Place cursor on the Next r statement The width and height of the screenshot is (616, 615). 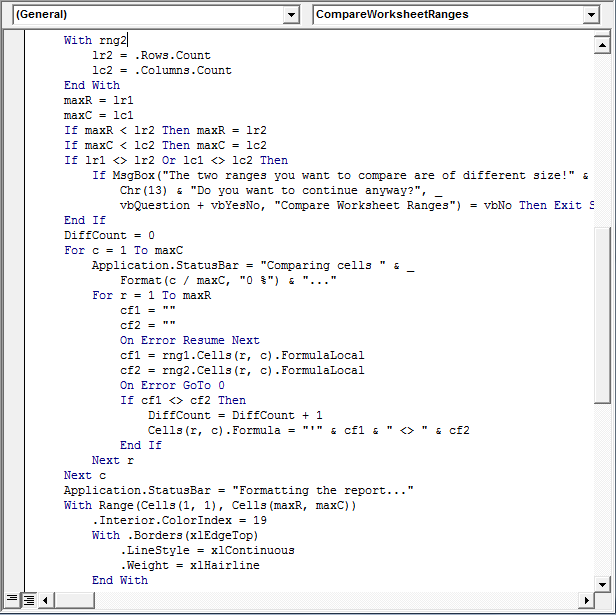(112, 460)
